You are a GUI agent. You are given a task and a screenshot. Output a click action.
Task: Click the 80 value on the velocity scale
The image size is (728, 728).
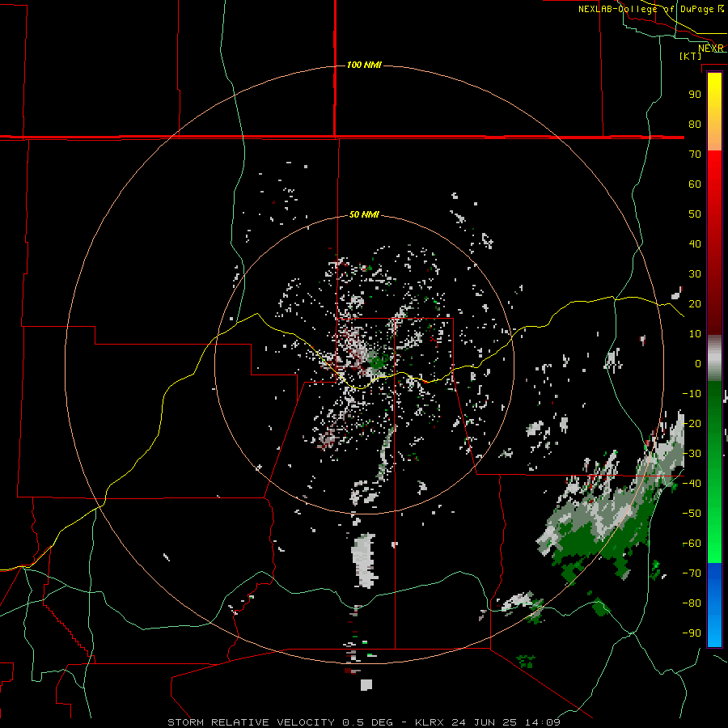click(x=695, y=124)
